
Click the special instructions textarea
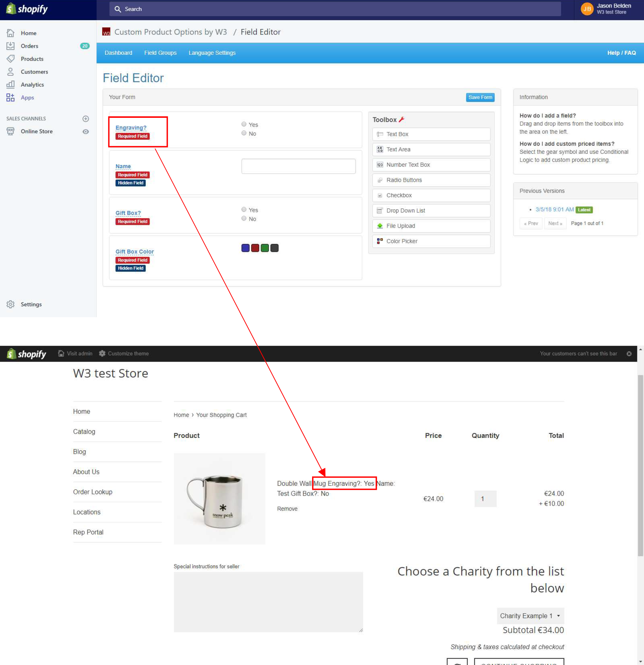click(x=268, y=602)
